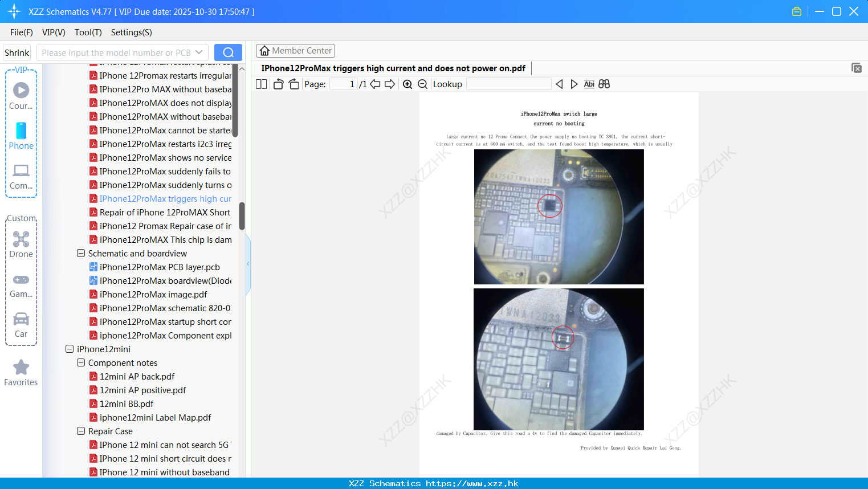Viewport: 868px width, 489px height.
Task: Select the Phone sidebar category
Action: click(x=21, y=136)
